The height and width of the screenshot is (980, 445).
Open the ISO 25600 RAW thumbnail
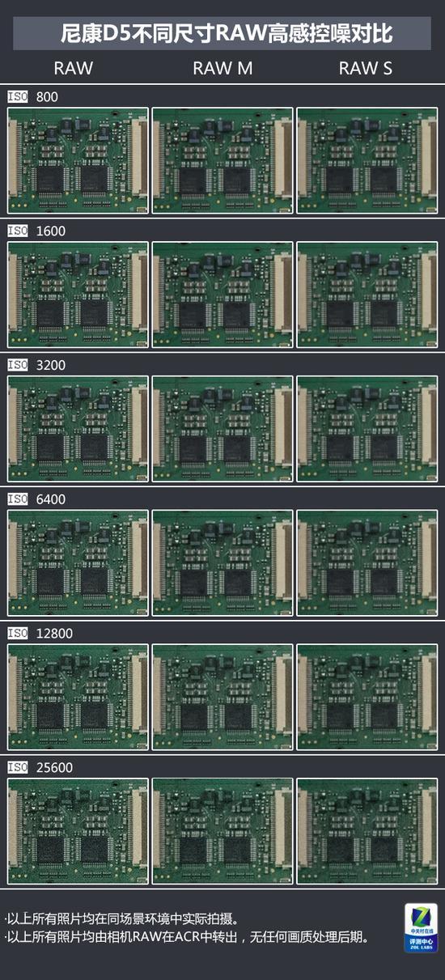coord(78,832)
